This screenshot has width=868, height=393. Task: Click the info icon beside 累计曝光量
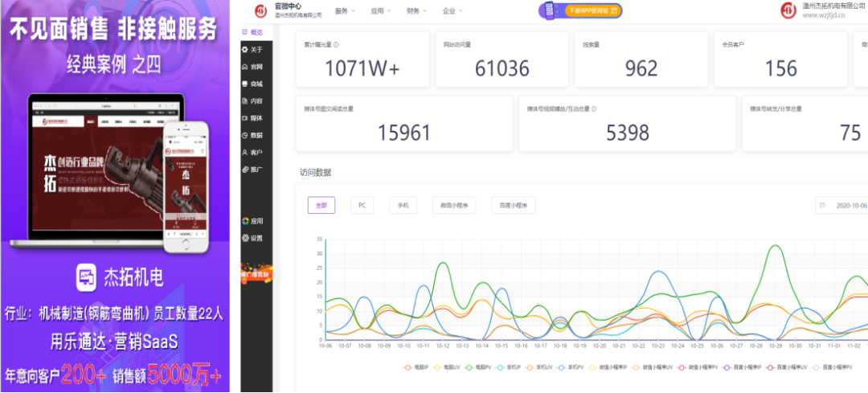336,45
